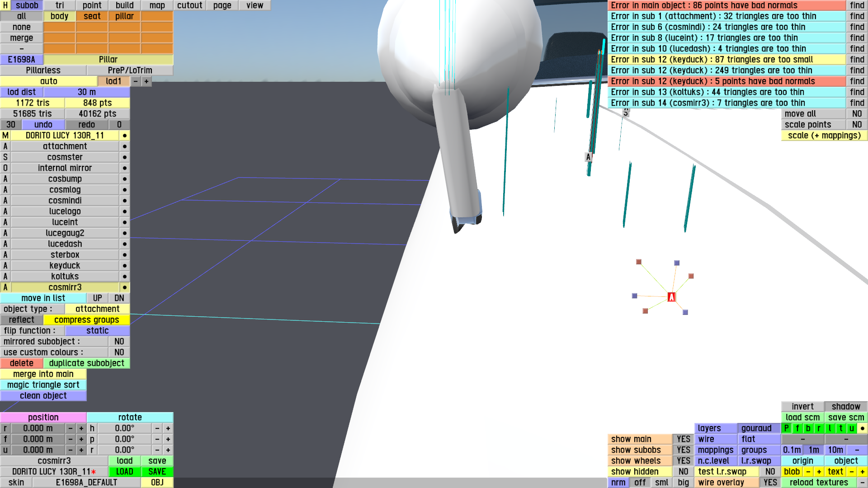868x488 pixels.
Task: Toggle visibility dot for cosmirr3 subobject
Action: click(x=124, y=287)
